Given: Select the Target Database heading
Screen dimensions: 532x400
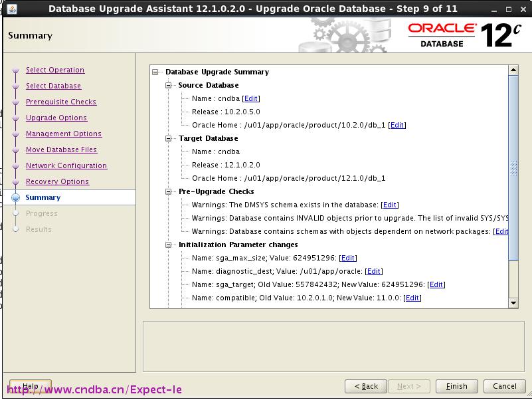Looking at the screenshot, I should [209, 139].
